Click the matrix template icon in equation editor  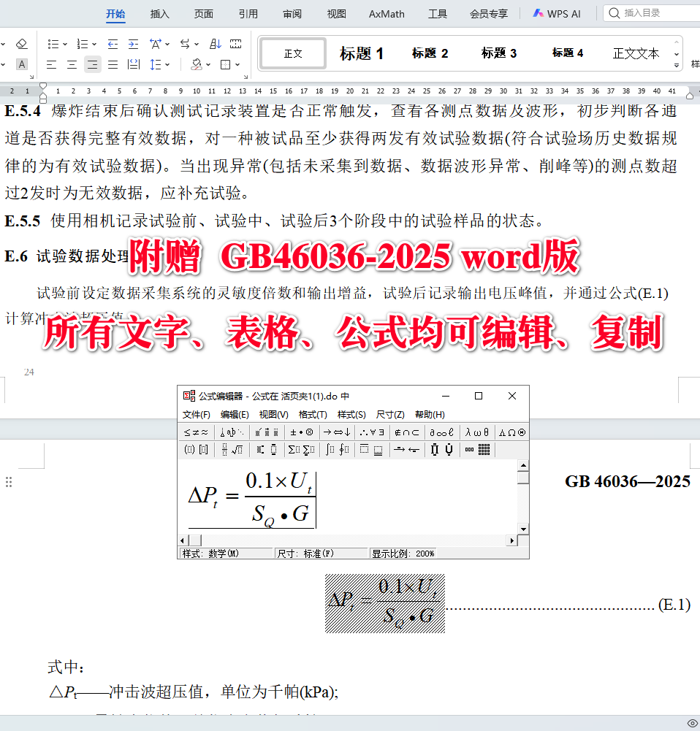483,450
